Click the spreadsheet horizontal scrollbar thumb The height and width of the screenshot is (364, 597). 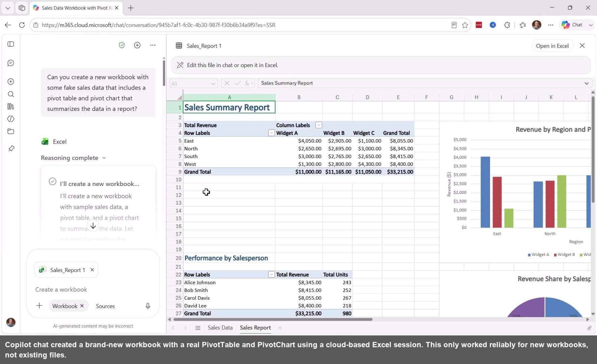click(x=273, y=319)
